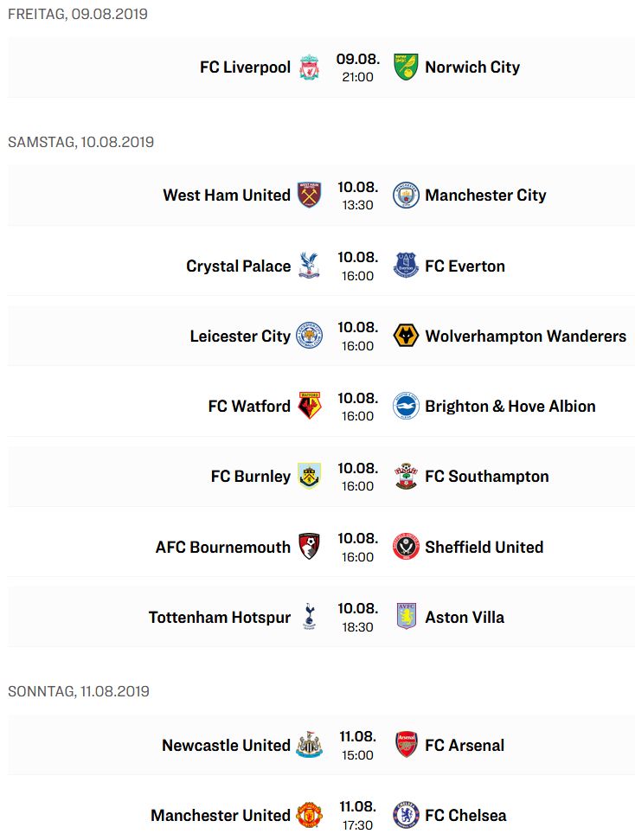Open the Crystal Palace team link
The image size is (635, 840).
tap(239, 266)
